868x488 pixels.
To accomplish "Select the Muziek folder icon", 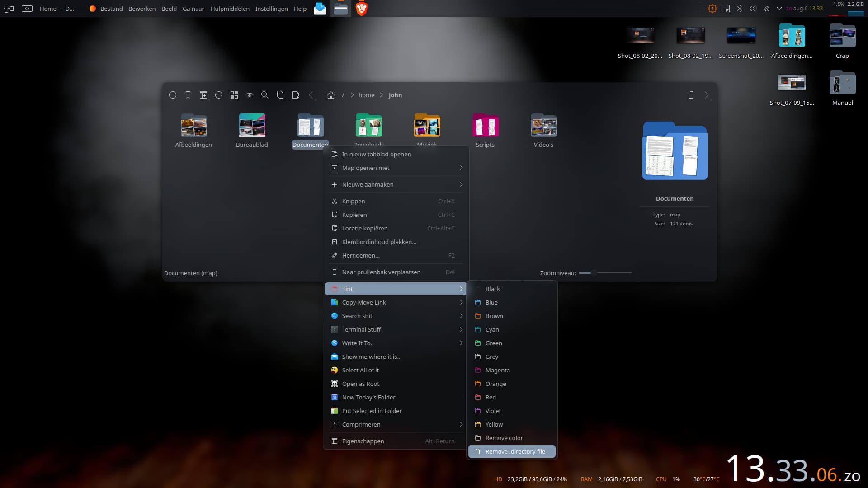I will point(427,126).
